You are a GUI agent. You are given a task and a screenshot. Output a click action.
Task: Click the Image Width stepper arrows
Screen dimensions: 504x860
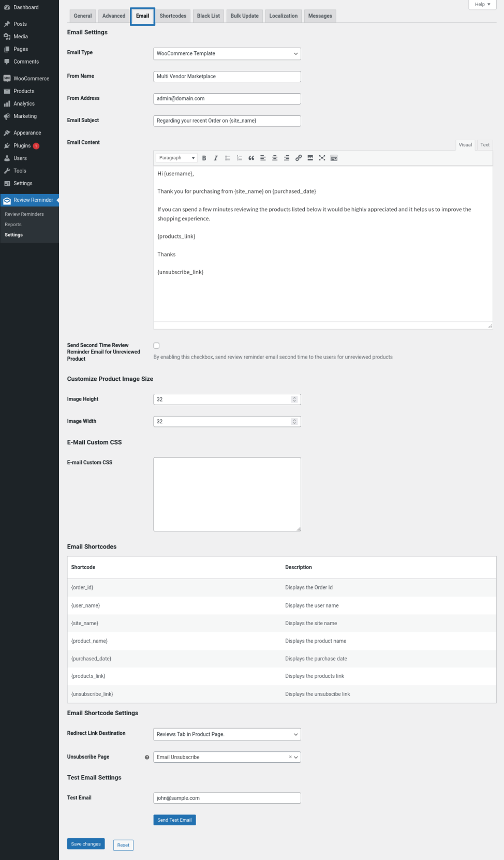pos(294,422)
